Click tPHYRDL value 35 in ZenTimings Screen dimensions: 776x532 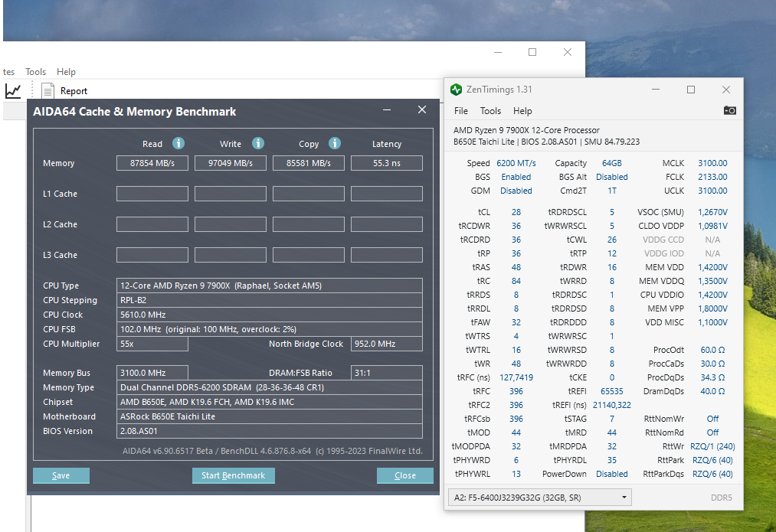click(612, 460)
